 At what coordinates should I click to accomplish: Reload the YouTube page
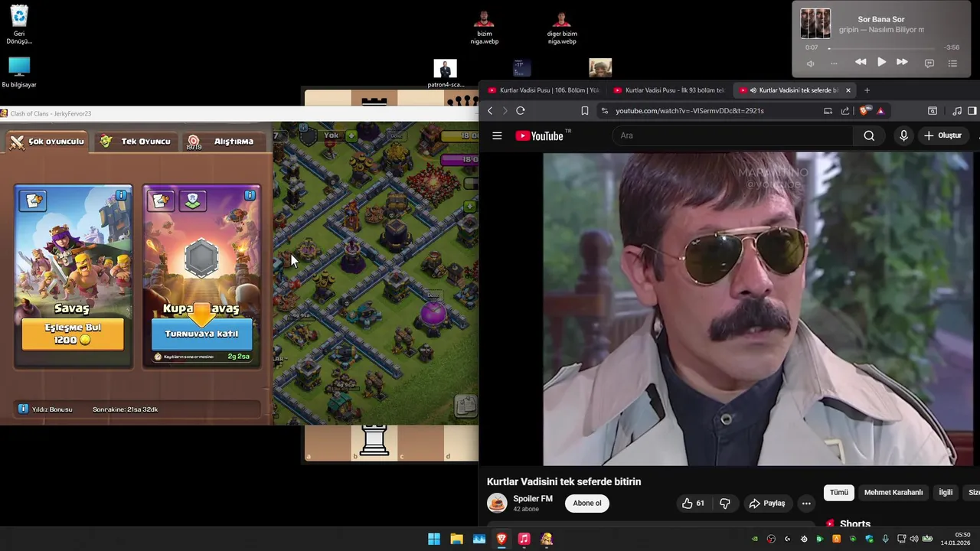(x=521, y=111)
